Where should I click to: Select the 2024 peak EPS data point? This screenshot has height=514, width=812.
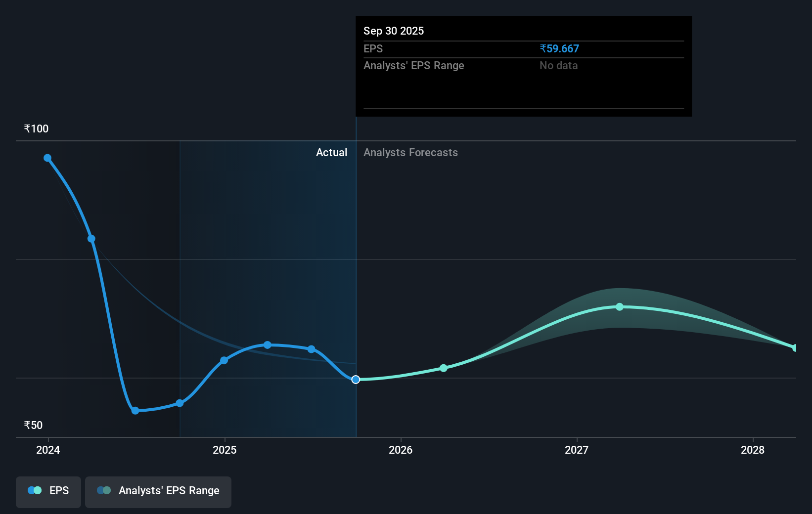[x=47, y=157]
